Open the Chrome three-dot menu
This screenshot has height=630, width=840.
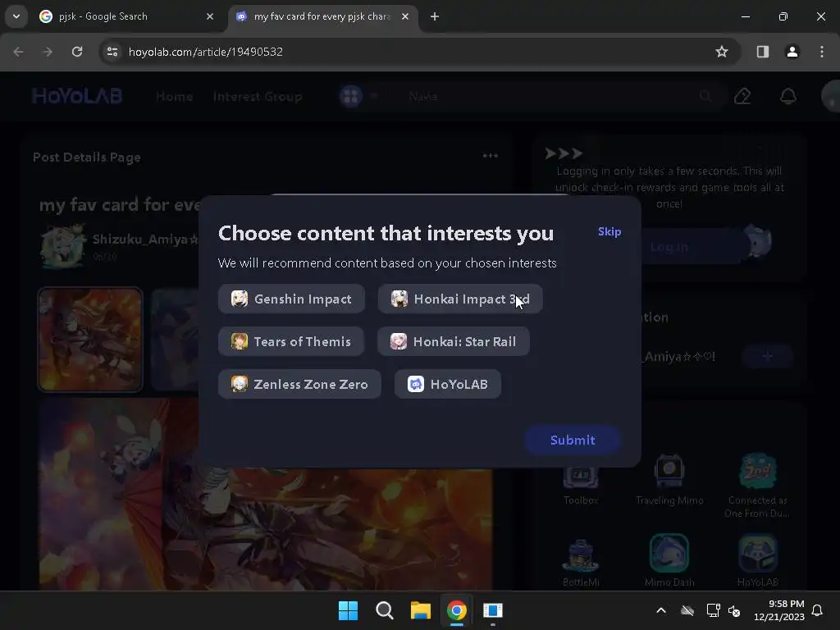(x=821, y=52)
